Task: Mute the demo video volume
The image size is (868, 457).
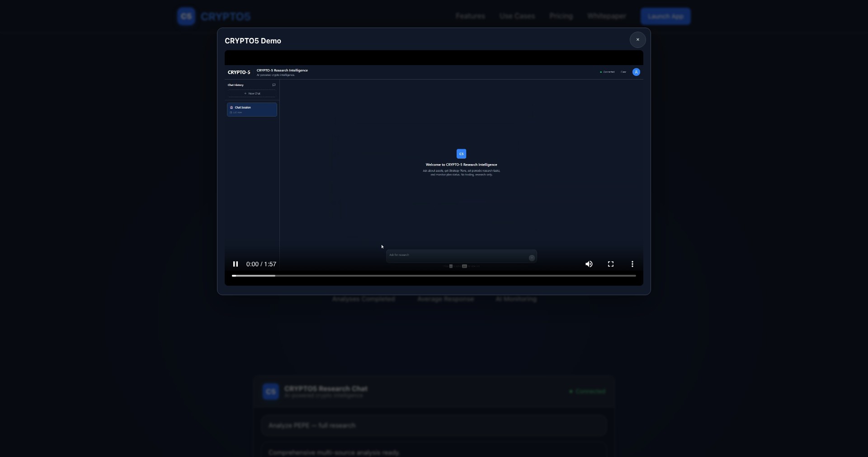Action: [589, 264]
